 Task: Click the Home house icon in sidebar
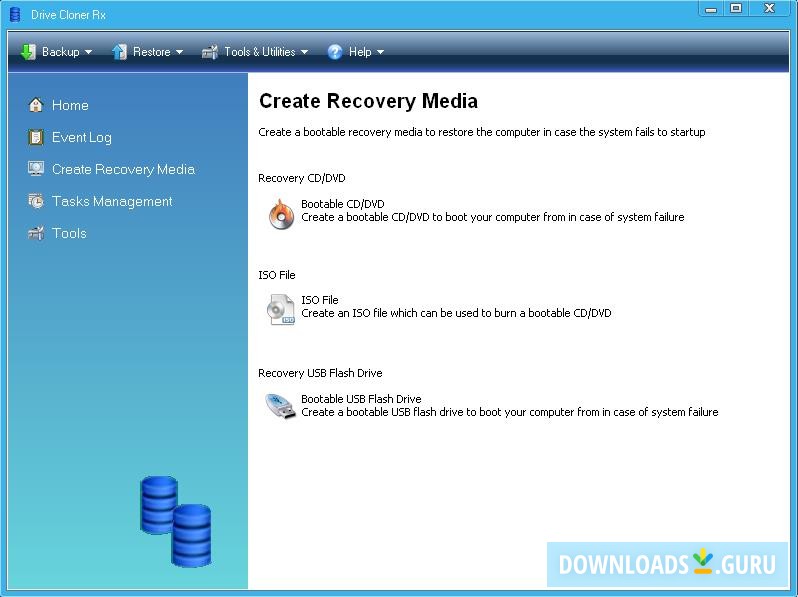tap(36, 105)
